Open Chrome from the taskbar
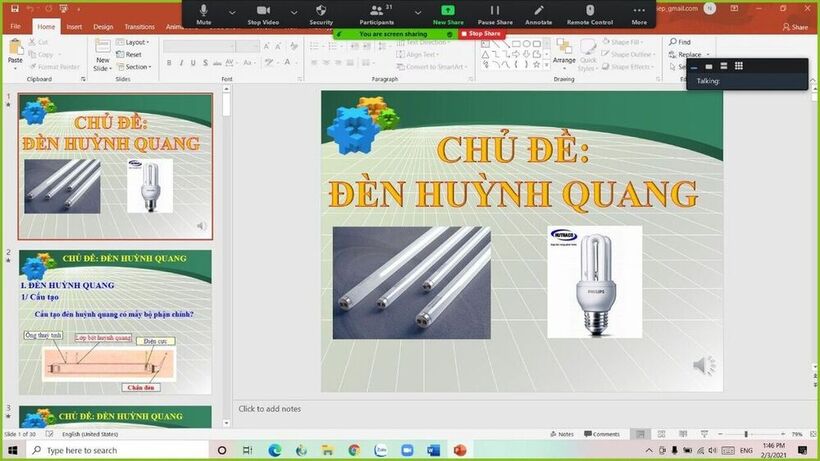820x461 pixels. point(354,450)
